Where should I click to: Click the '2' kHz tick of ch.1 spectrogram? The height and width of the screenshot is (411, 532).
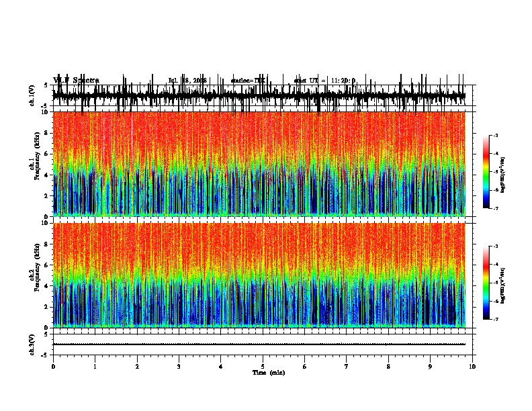(x=46, y=196)
